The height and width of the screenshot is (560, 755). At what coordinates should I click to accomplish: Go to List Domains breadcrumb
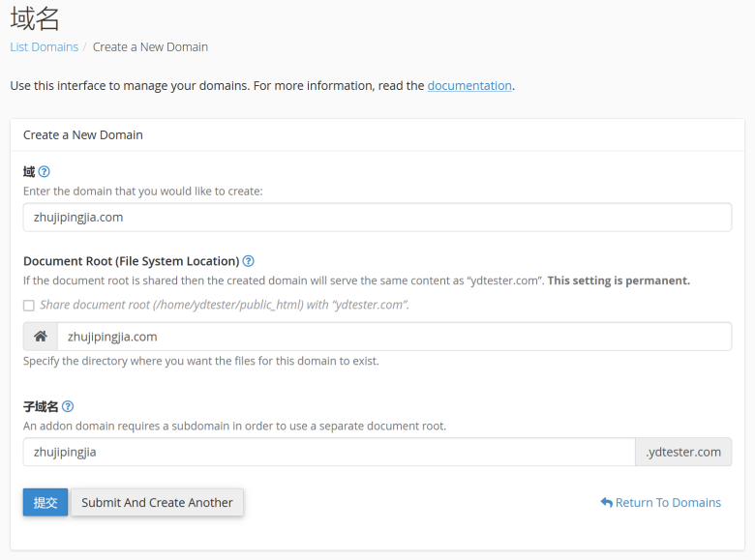pos(45,47)
